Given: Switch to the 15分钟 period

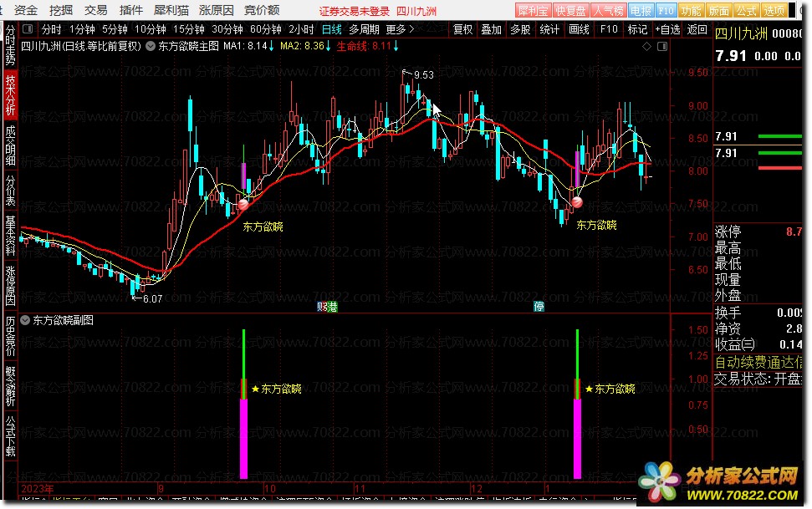Looking at the screenshot, I should click(x=189, y=29).
